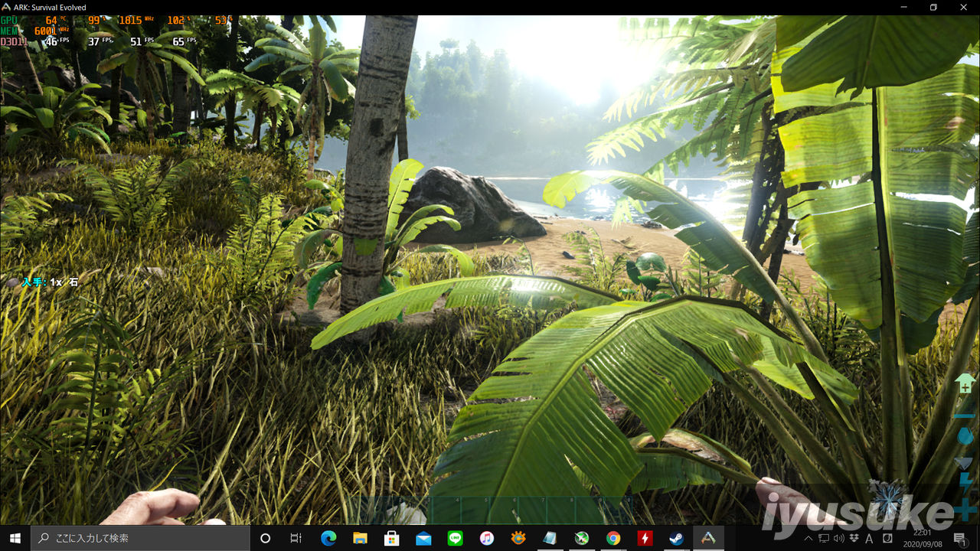Select hotbar slot number 7

532,510
